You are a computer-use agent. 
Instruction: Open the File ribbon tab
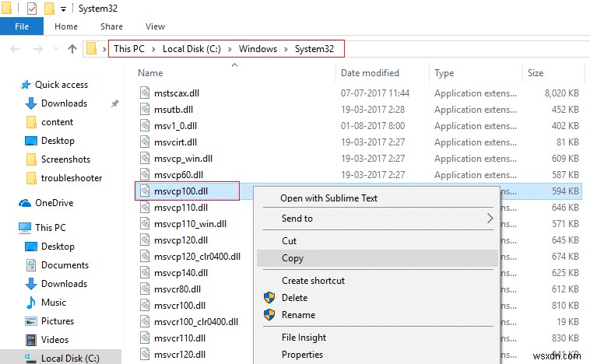22,26
